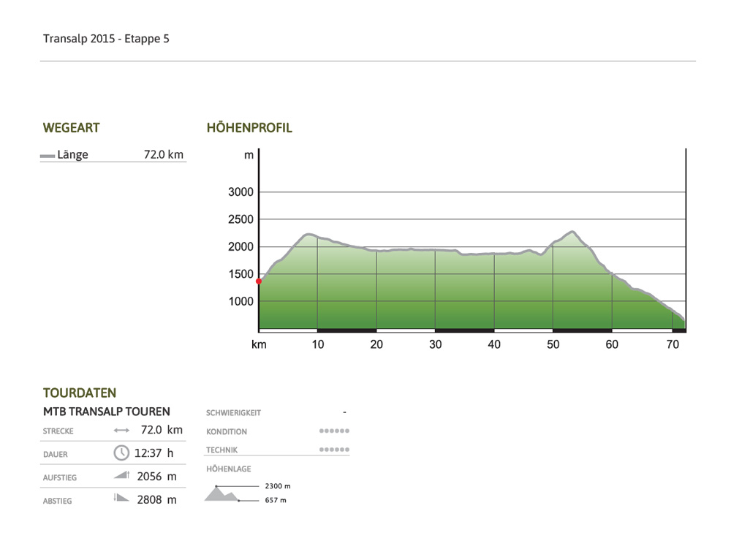Click the 2300 m maximum elevation label
This screenshot has width=731, height=560.
click(x=277, y=485)
